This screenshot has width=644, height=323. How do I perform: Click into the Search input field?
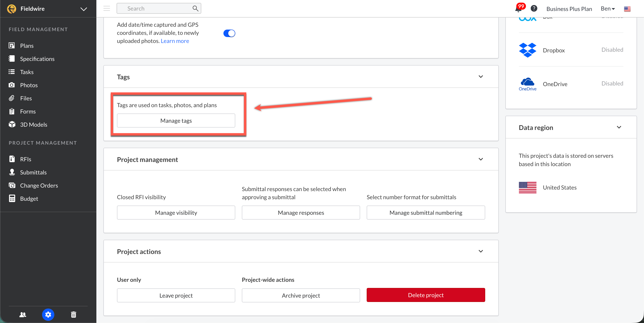tap(159, 9)
